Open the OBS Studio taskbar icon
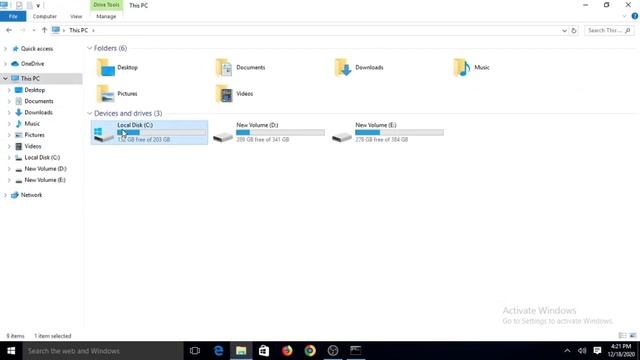 tap(333, 351)
